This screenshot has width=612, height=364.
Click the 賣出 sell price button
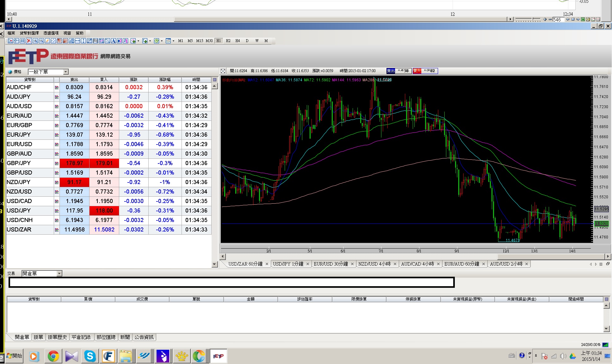point(399,71)
